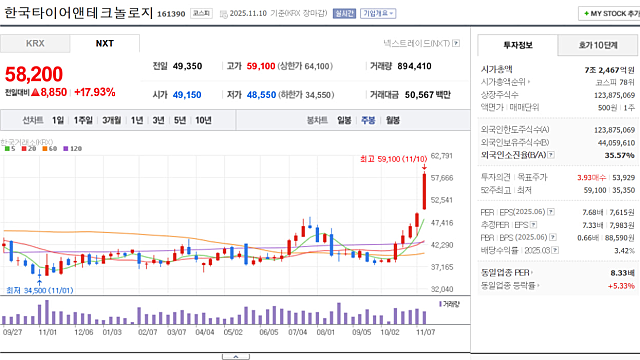Viewport: 640px width, 360px height.
Task: Open help icon beside PBR BPS (2025.06)
Action: 553,237
